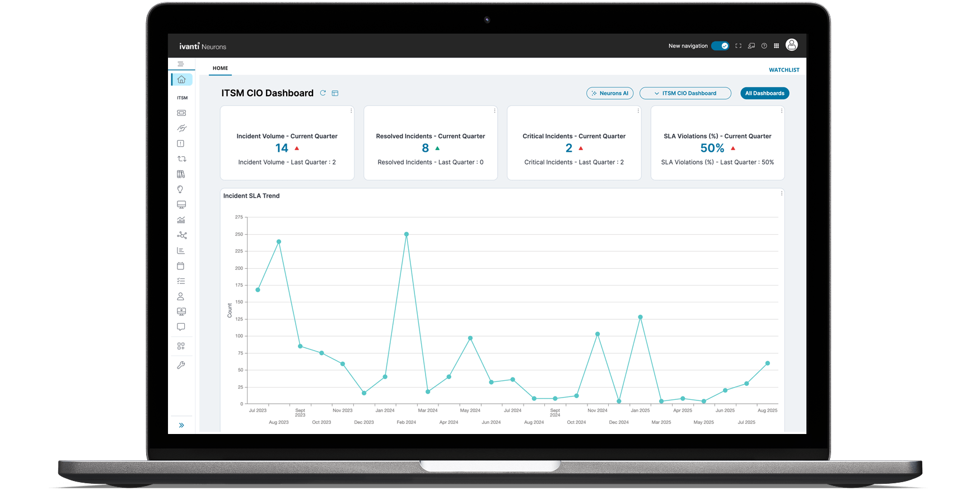Click the wrench configuration icon
Viewport: 980px width, 490px height.
click(181, 365)
